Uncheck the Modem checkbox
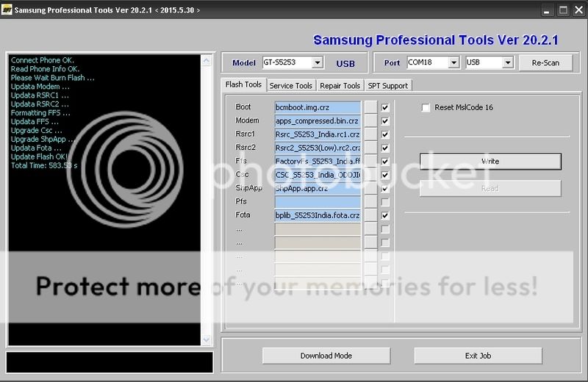Screen dimensions: 588x382 click(384, 121)
